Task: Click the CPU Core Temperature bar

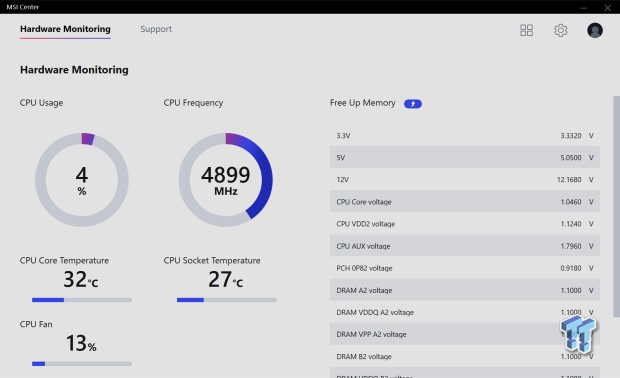Action: [82, 300]
